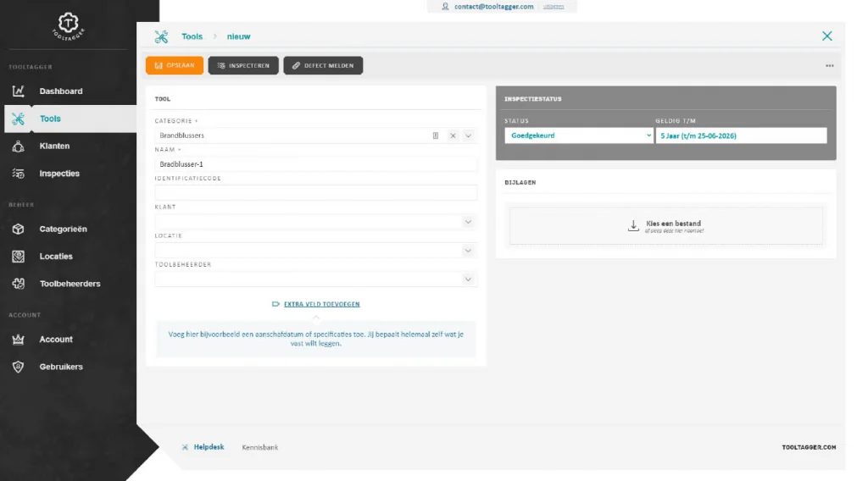868x481 pixels.
Task: Click the Locaties map icon
Action: [19, 257]
